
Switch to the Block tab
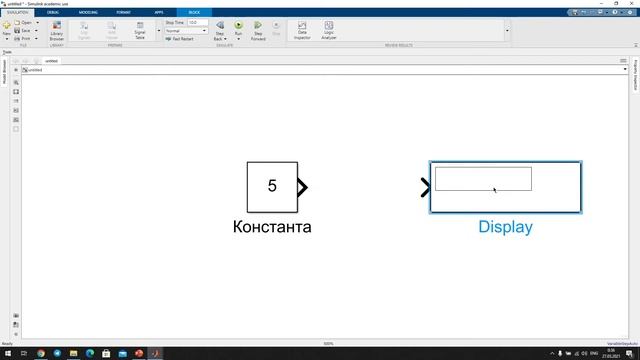194,13
